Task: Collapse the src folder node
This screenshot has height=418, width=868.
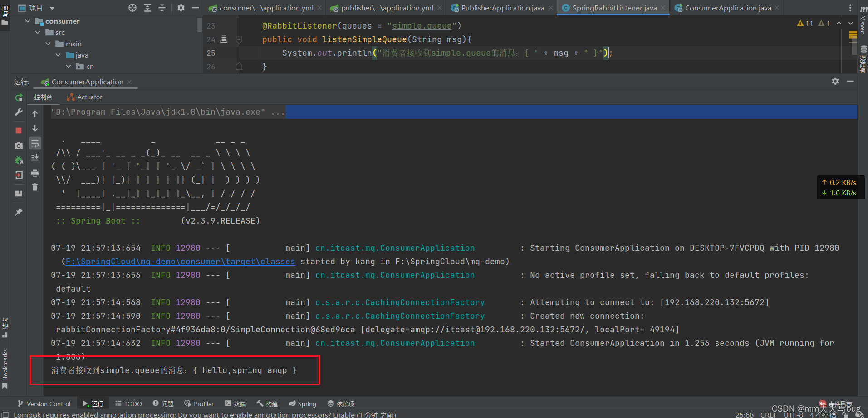Action: [38, 33]
